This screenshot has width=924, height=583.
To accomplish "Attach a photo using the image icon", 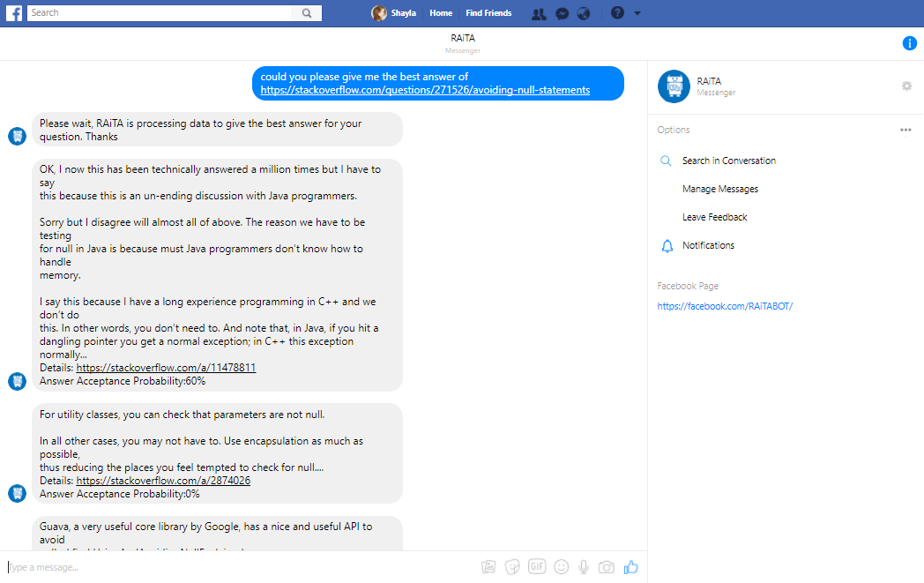I will [x=488, y=567].
